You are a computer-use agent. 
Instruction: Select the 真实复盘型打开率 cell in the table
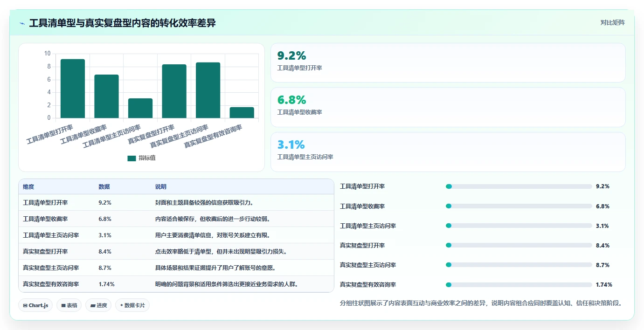tap(45, 252)
